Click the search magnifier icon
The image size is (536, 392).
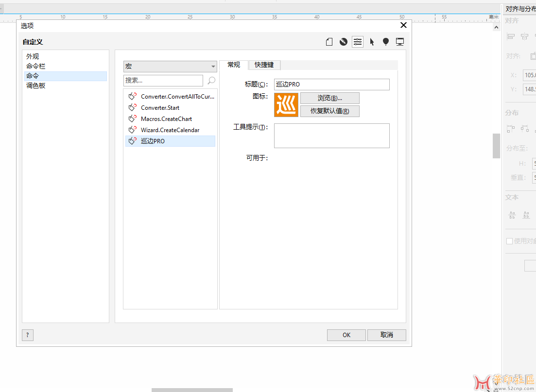pyautogui.click(x=211, y=81)
